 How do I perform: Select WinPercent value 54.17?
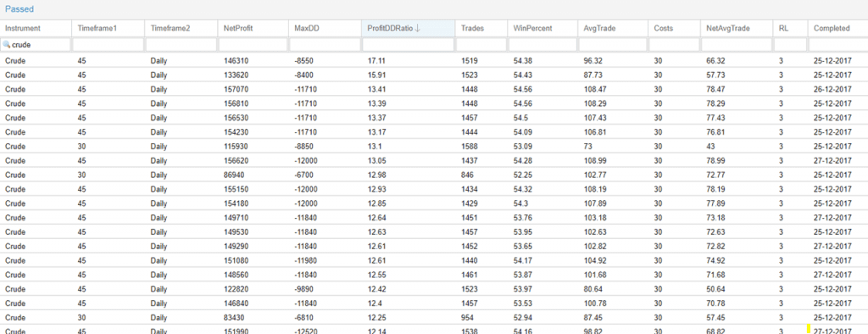pyautogui.click(x=523, y=260)
